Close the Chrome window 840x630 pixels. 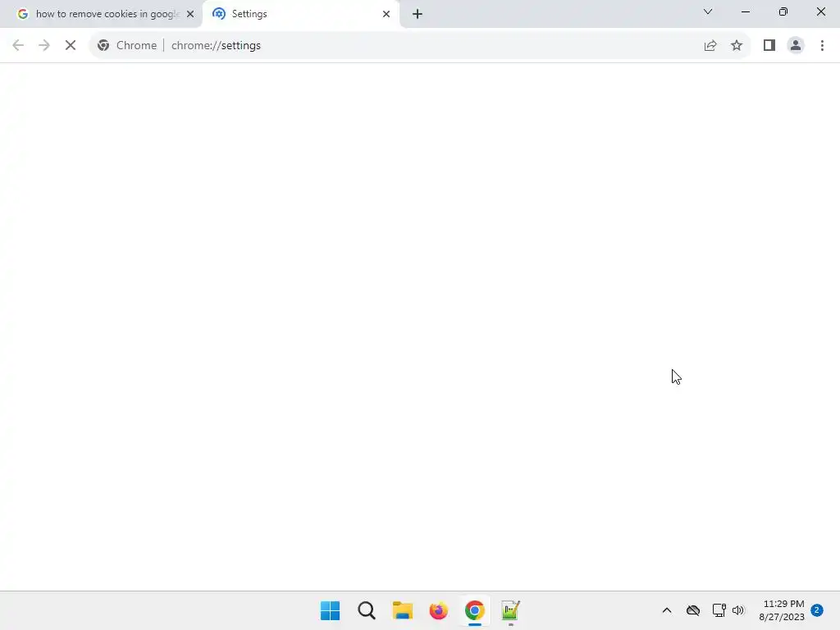pos(820,11)
